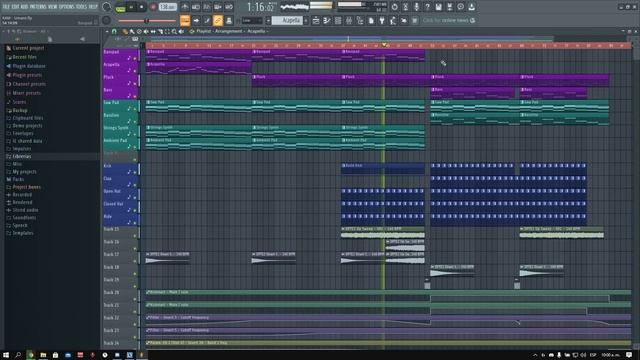Open the plugin picker plug icon
The height and width of the screenshot is (360, 640).
(x=382, y=20)
